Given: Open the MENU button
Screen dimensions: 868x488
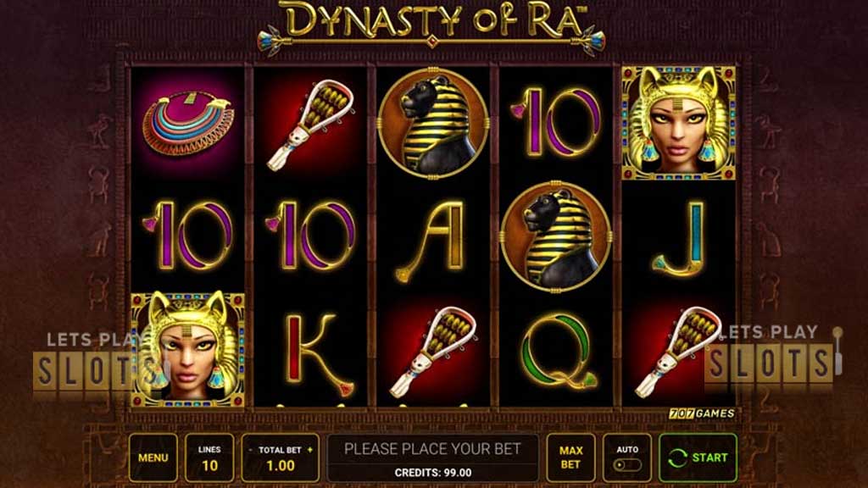Looking at the screenshot, I should (153, 457).
